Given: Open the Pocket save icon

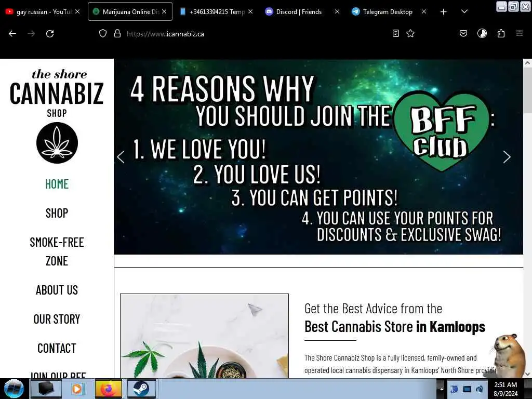Looking at the screenshot, I should [463, 33].
